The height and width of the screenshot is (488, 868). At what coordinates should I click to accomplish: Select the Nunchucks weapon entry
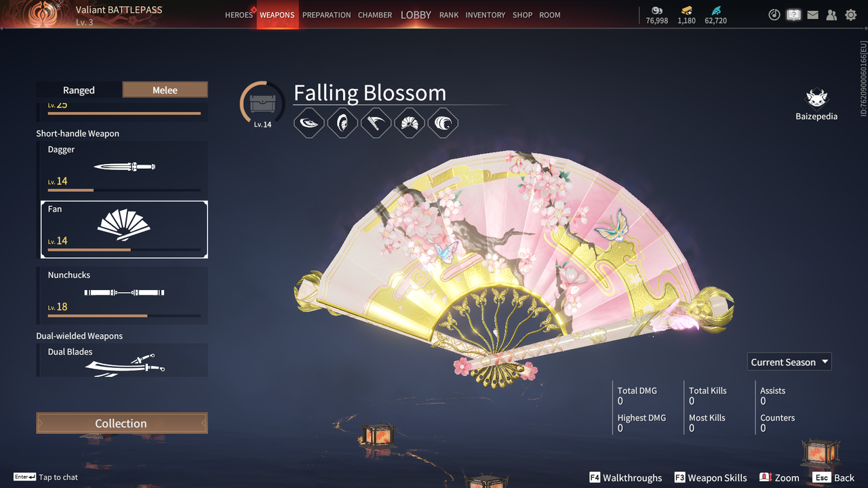(122, 295)
